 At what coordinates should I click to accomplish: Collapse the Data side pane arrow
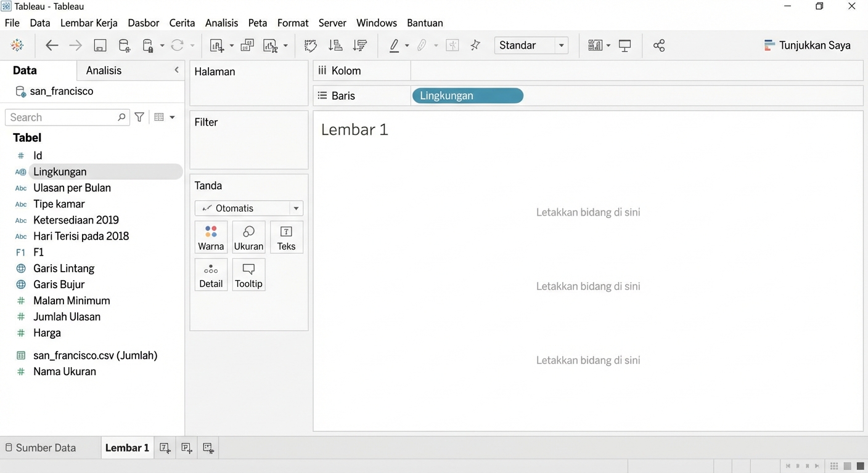[x=176, y=70]
